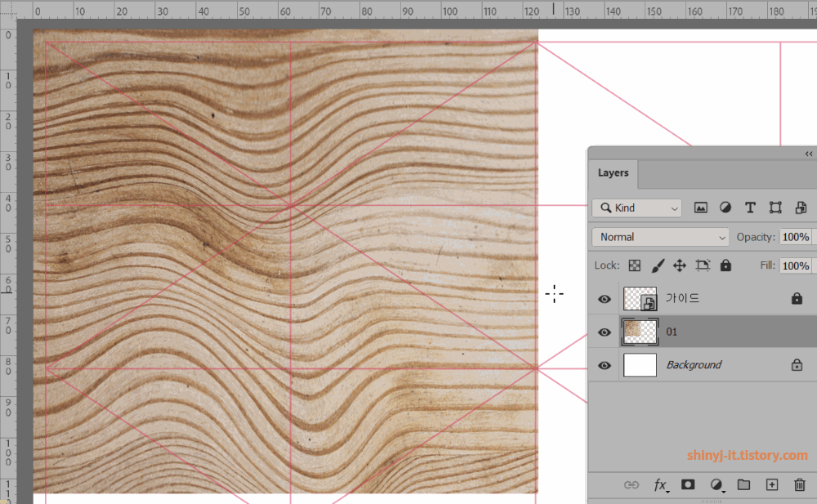
Task: Select the 가이드 layer name
Action: pos(682,299)
